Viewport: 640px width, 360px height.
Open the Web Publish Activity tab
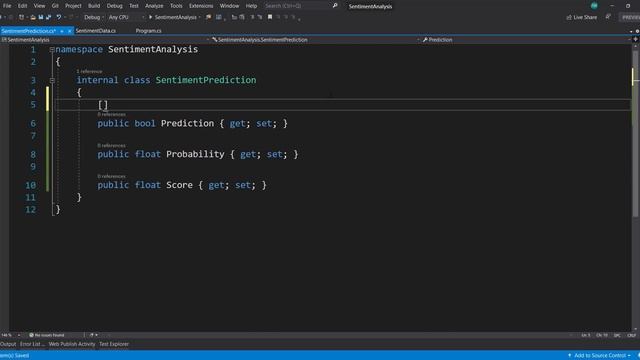pyautogui.click(x=72, y=344)
